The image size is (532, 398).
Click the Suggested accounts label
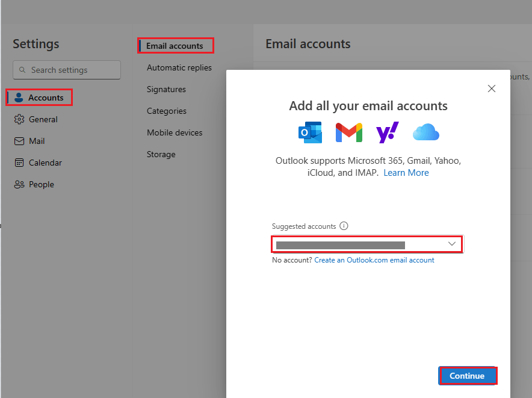304,226
